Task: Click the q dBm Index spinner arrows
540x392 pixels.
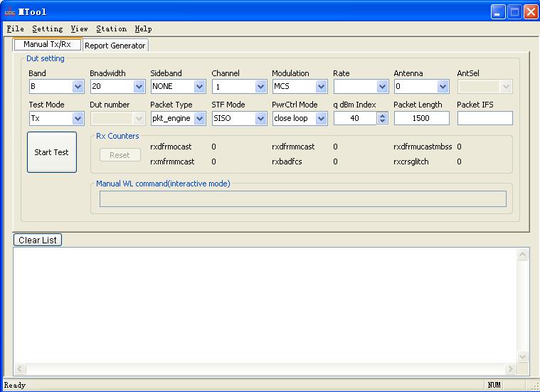Action: (382, 118)
